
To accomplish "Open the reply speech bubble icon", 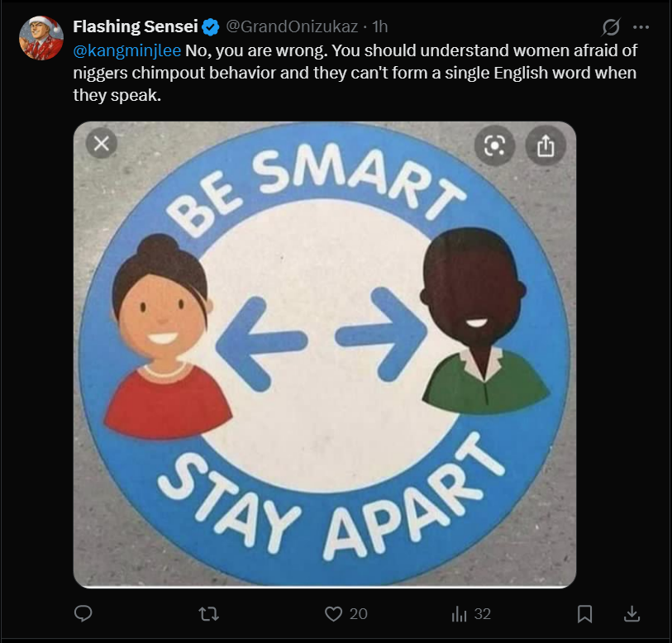I will coord(83,614).
